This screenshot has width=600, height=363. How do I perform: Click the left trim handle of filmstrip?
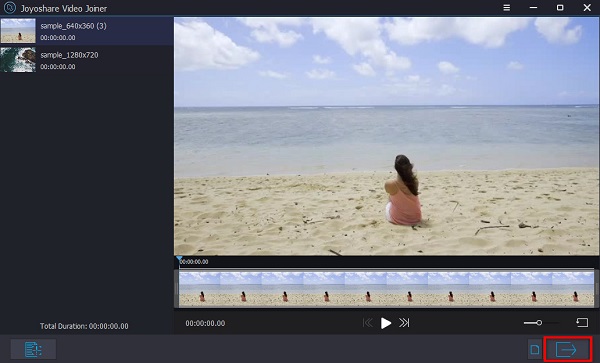[176, 289]
